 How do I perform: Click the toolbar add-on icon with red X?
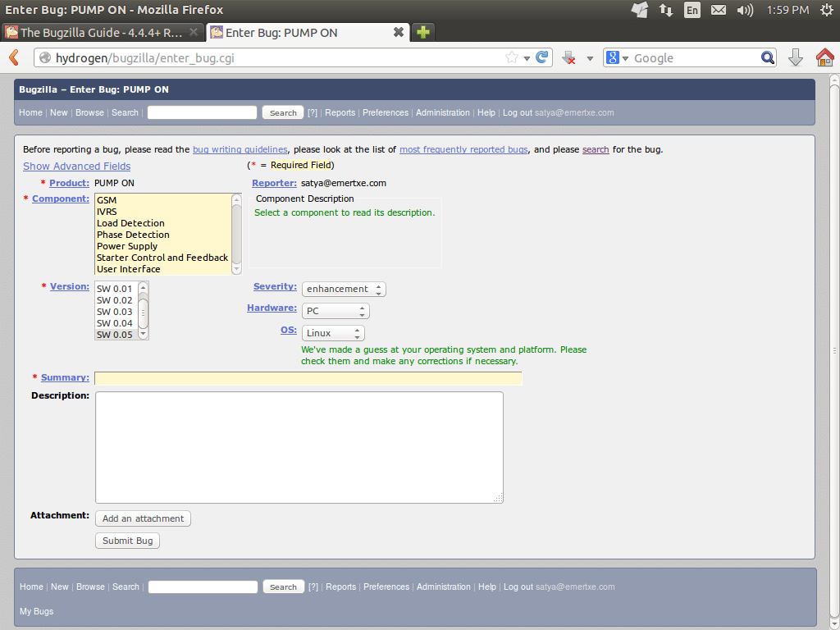[569, 58]
